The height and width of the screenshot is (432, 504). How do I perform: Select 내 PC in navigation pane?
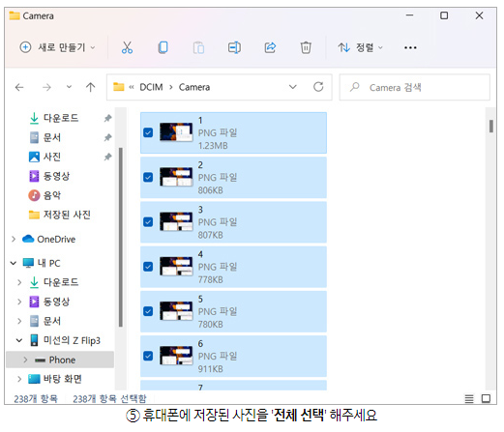coord(42,263)
